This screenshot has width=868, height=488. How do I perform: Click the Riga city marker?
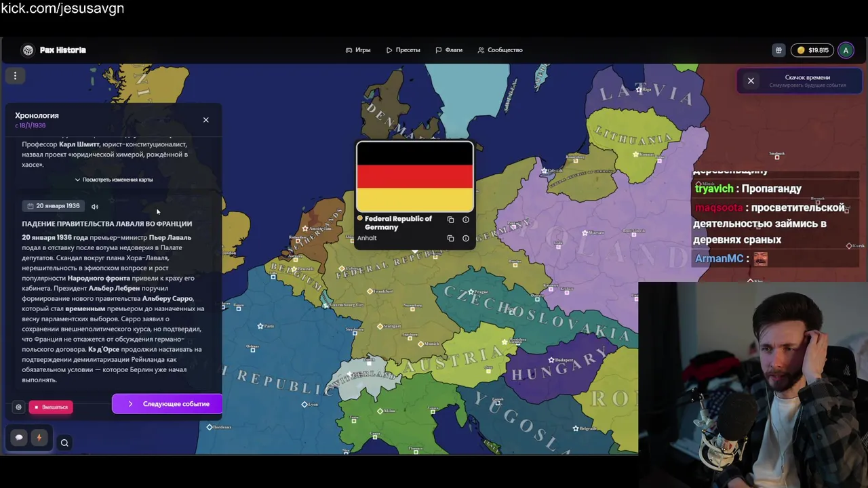[639, 88]
